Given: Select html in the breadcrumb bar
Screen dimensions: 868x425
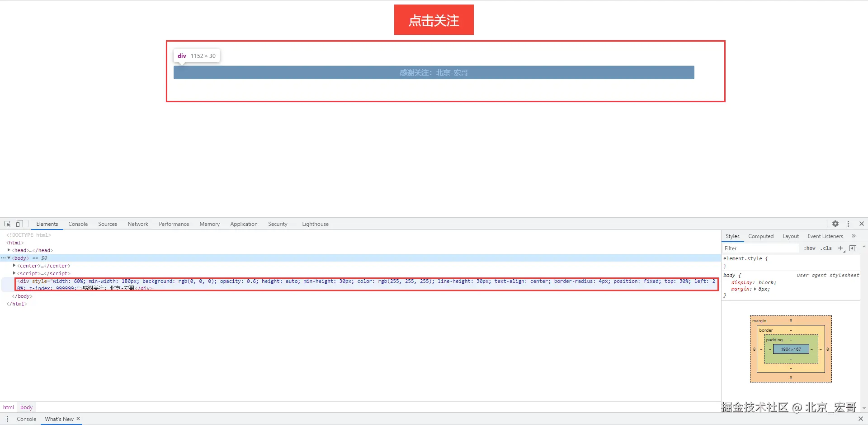Looking at the screenshot, I should click(x=9, y=407).
